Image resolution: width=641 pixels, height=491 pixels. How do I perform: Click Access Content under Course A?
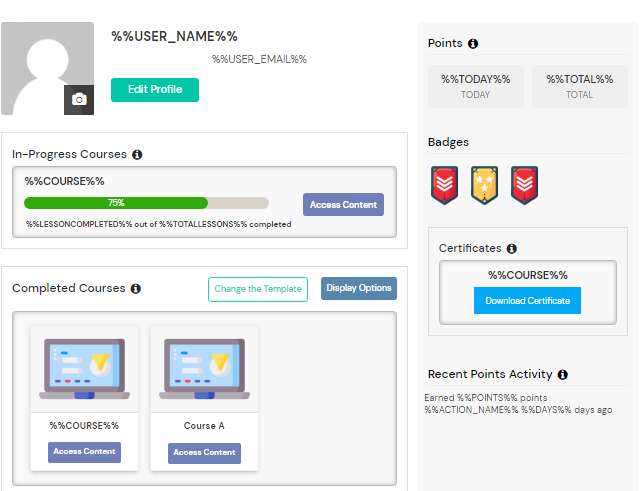tap(204, 453)
